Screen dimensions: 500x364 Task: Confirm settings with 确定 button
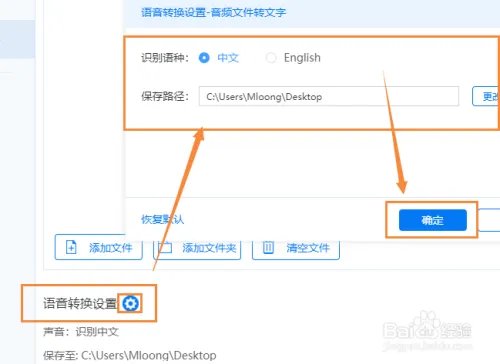(433, 220)
